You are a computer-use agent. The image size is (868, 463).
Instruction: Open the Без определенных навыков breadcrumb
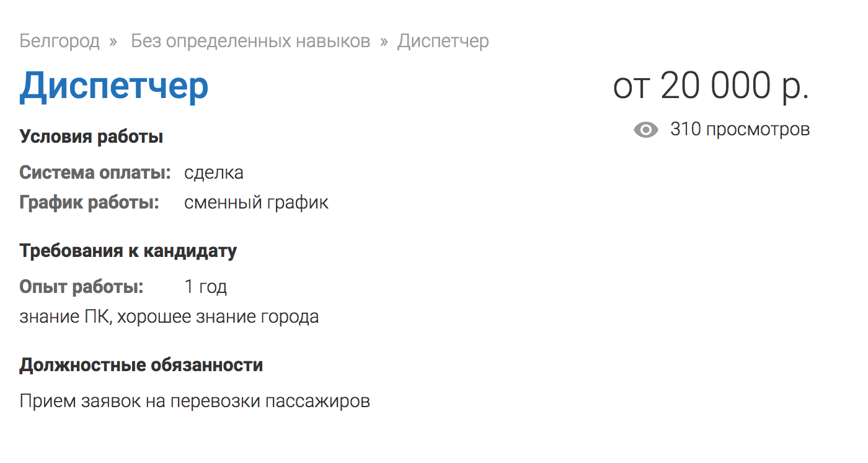[250, 42]
